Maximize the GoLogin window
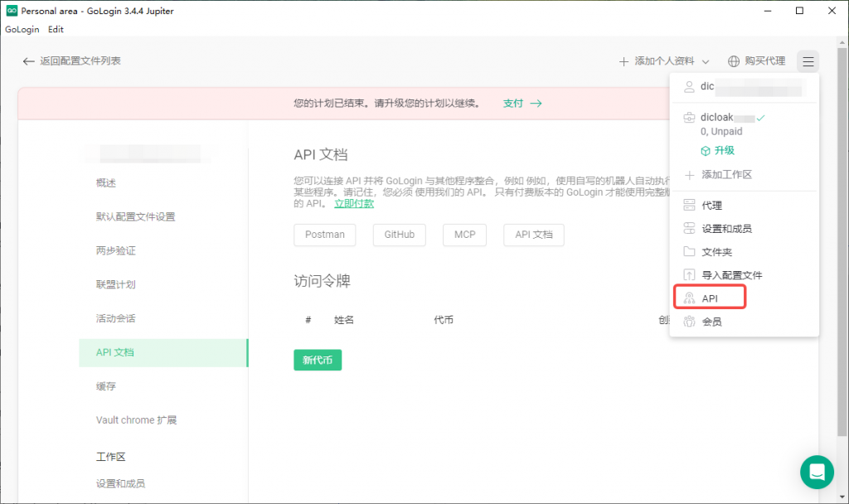This screenshot has width=849, height=504. click(799, 11)
